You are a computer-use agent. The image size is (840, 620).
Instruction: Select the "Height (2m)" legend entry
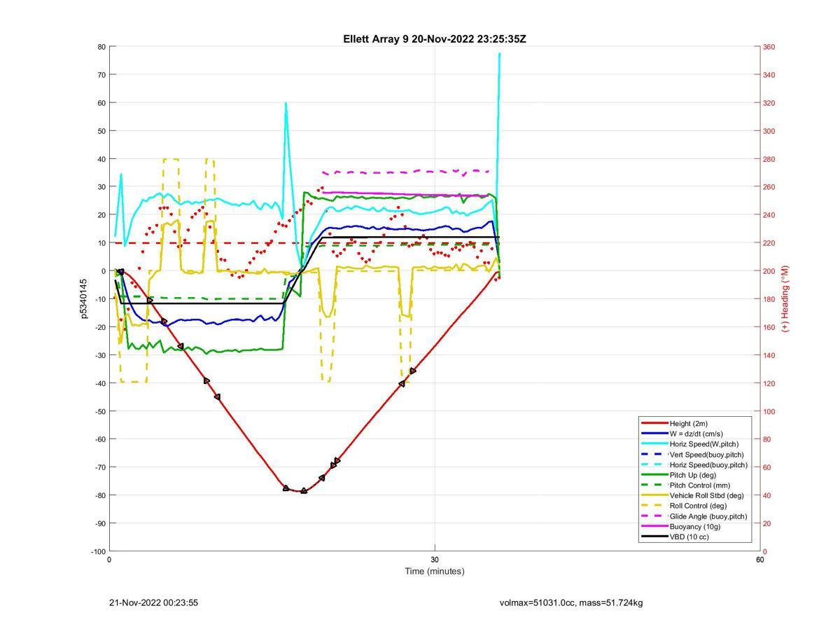click(x=688, y=423)
